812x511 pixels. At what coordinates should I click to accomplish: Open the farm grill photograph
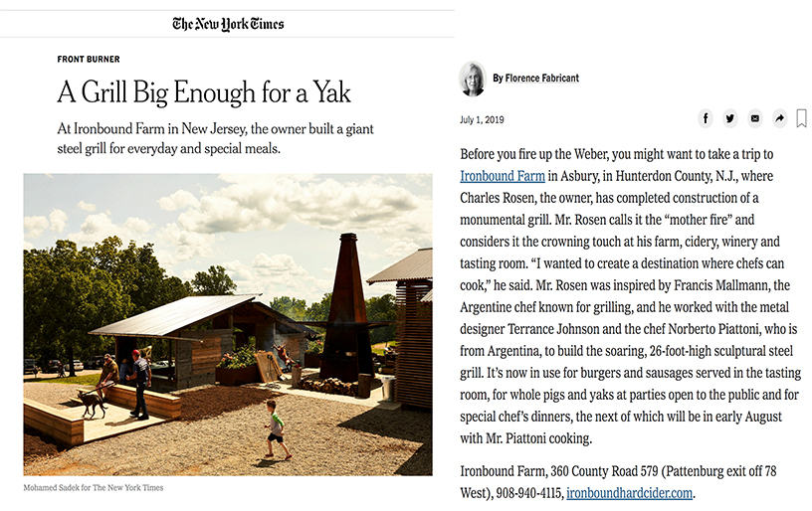coord(228,324)
